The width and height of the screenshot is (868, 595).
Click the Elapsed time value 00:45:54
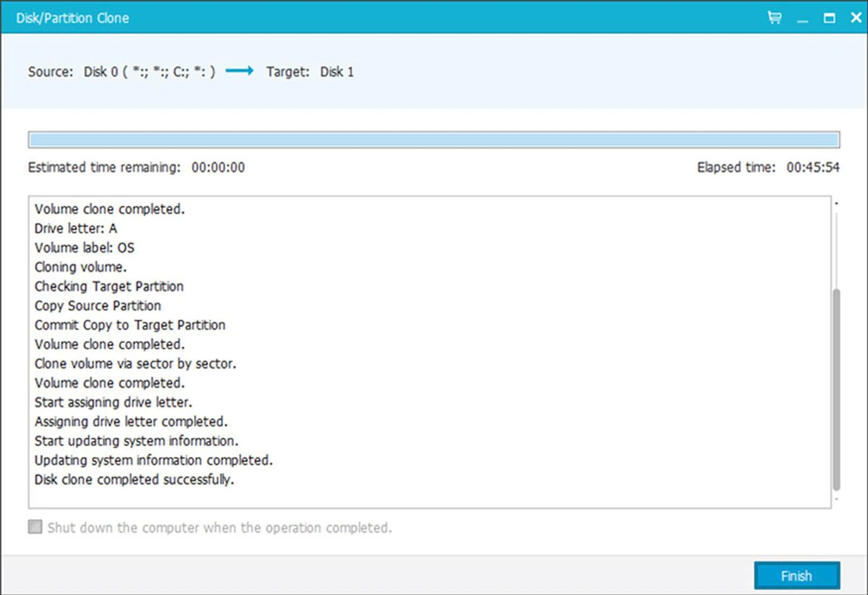813,167
